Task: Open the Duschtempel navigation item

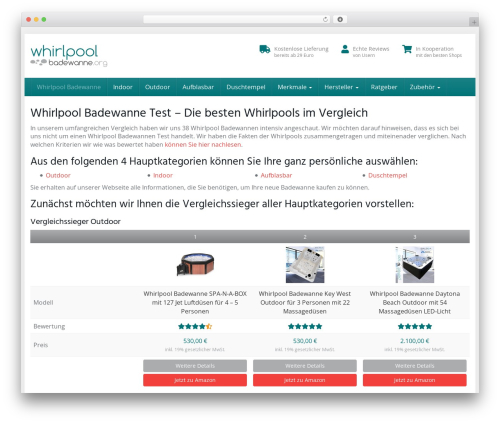Action: 246,87
